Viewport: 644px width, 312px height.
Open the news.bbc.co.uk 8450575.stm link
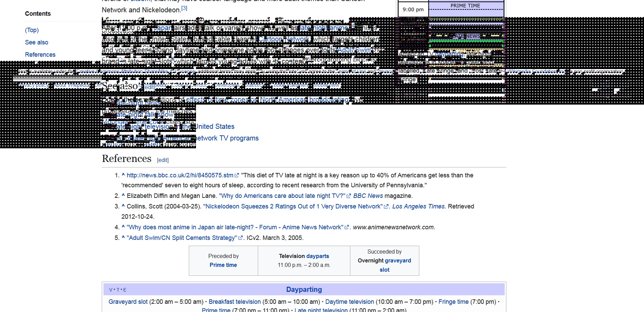click(180, 175)
